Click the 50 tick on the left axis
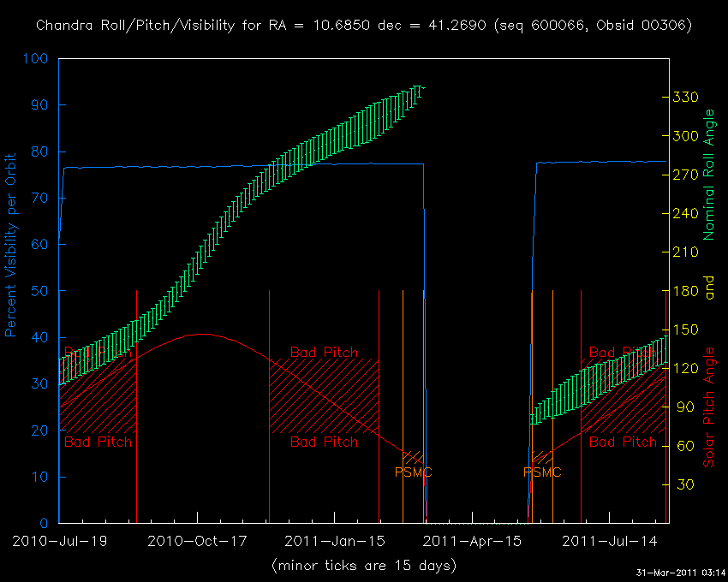 coord(41,291)
